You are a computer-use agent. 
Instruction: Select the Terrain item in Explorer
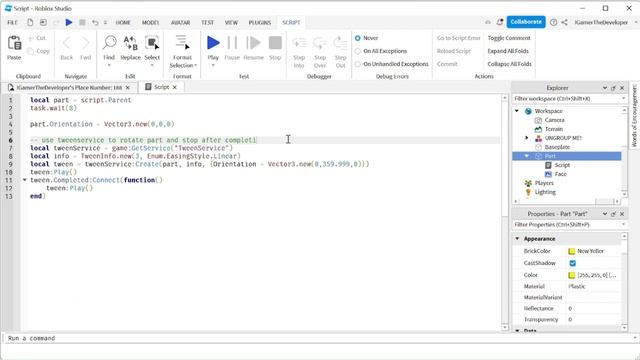[553, 129]
